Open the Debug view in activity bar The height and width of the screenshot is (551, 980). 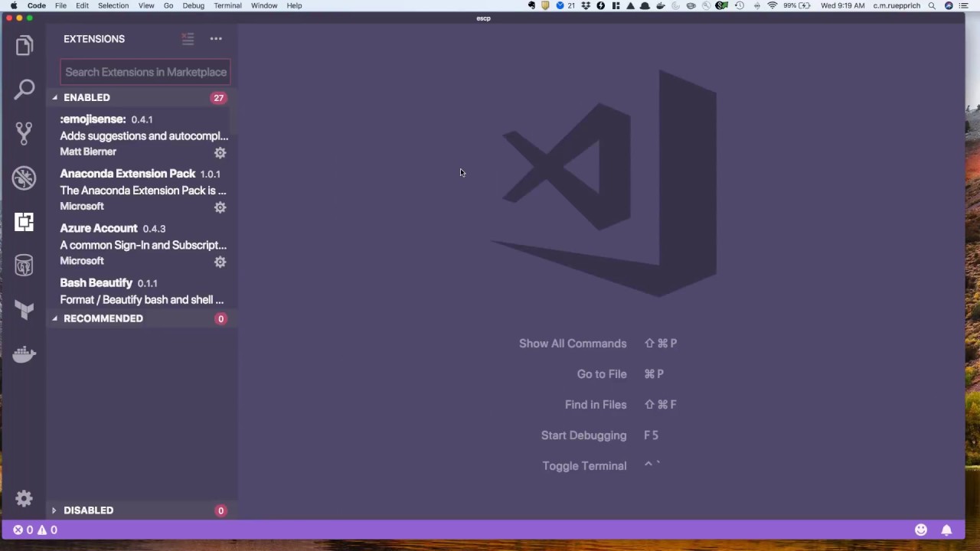[x=24, y=178]
